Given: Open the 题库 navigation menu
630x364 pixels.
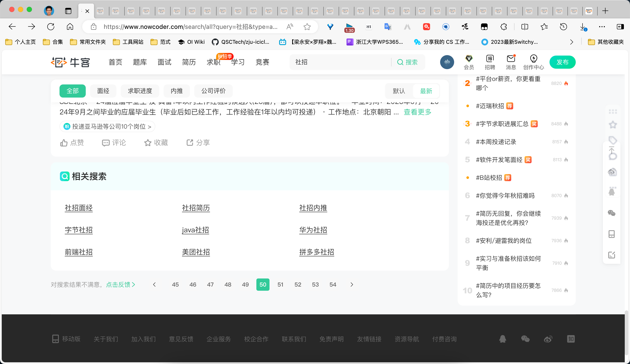Looking at the screenshot, I should tap(140, 62).
